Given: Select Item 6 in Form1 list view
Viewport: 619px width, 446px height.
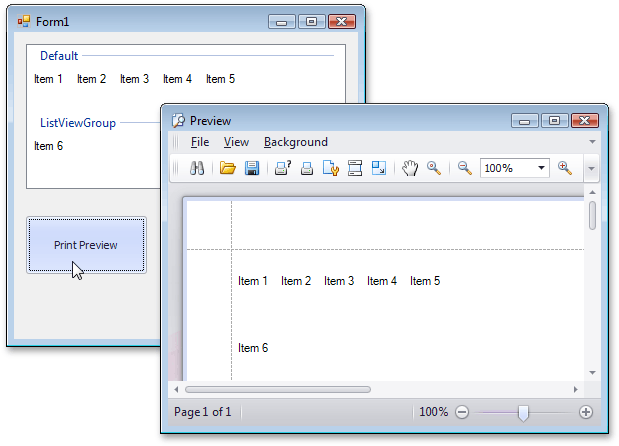Looking at the screenshot, I should coord(48,146).
